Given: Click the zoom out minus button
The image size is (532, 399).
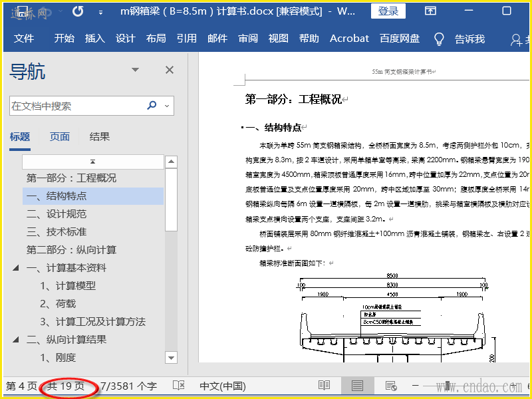Looking at the screenshot, I should (415, 386).
